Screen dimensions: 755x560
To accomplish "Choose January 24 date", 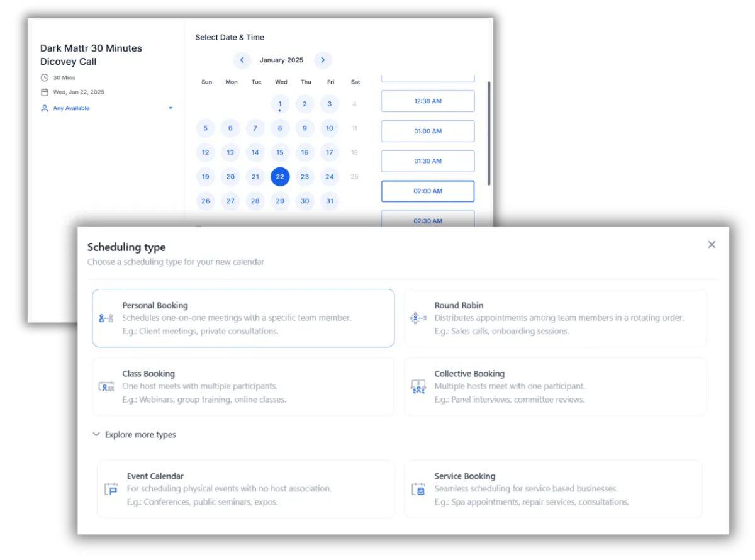I will (x=330, y=177).
